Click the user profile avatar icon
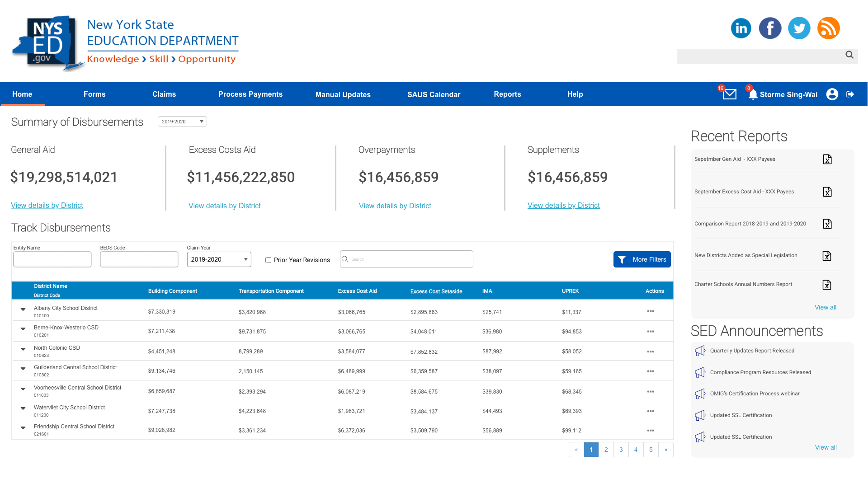 [x=832, y=94]
